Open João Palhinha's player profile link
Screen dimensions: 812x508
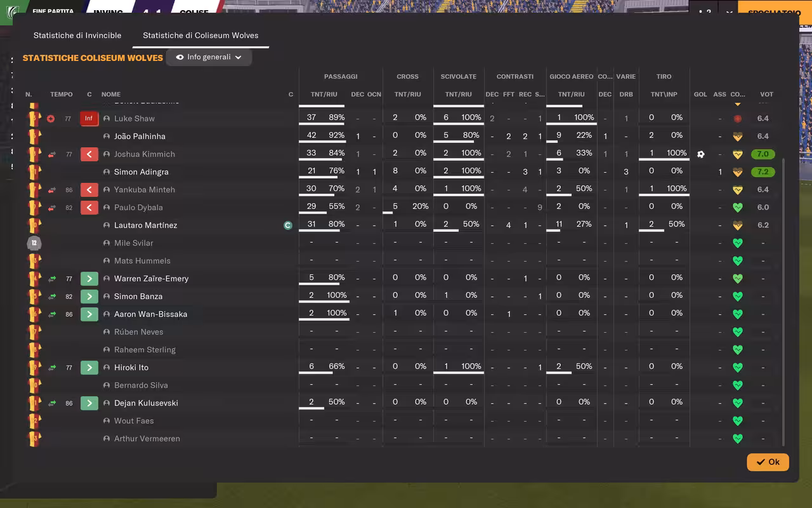[x=140, y=137]
